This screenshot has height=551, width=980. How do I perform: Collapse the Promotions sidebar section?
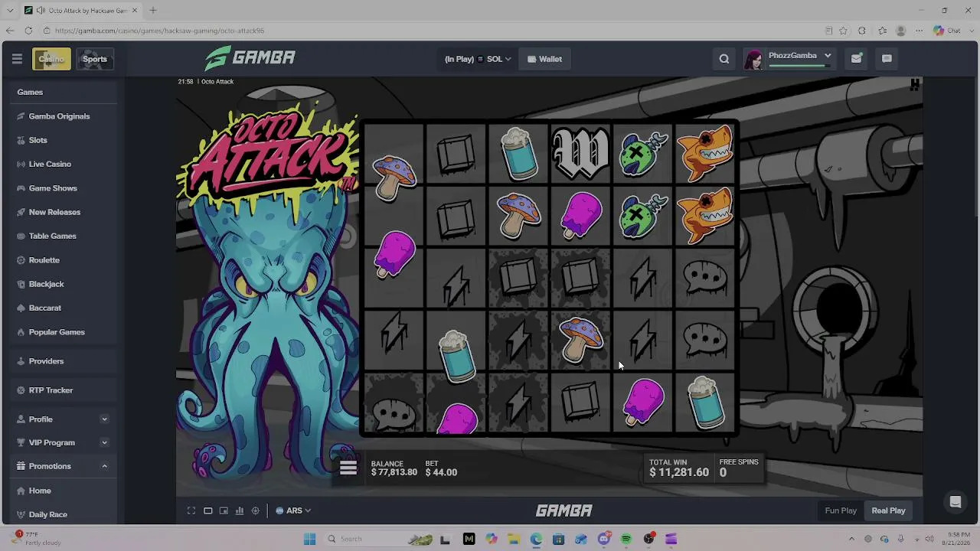pyautogui.click(x=104, y=466)
